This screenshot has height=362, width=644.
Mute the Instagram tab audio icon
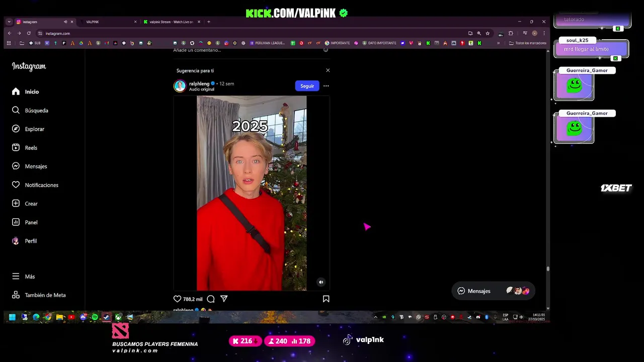point(65,22)
